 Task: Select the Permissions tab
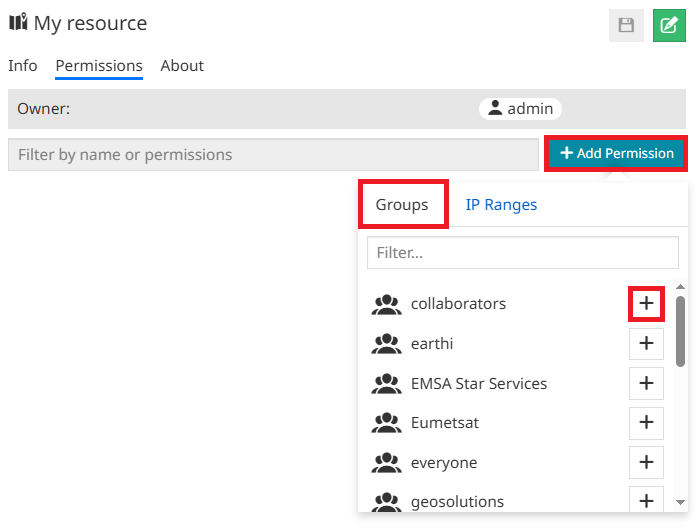99,66
